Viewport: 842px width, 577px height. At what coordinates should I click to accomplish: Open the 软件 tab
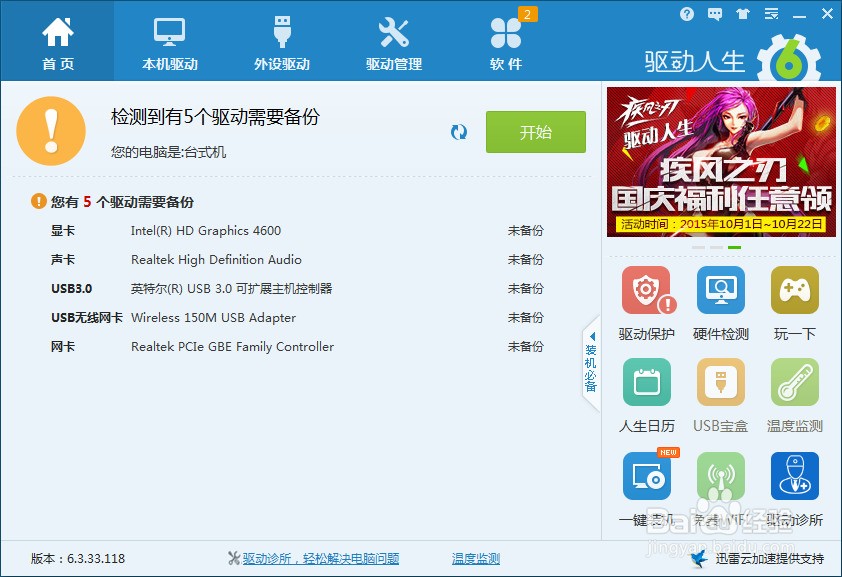pyautogui.click(x=505, y=42)
